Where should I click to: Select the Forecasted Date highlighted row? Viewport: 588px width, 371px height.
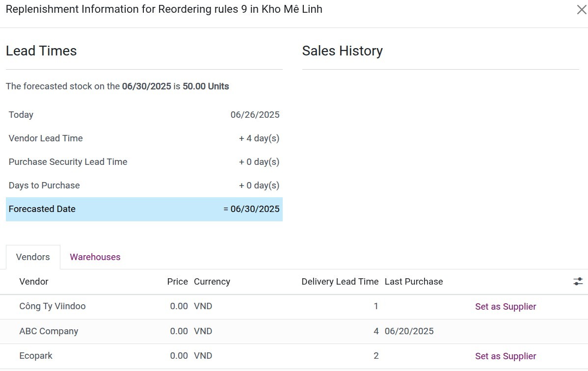click(144, 209)
